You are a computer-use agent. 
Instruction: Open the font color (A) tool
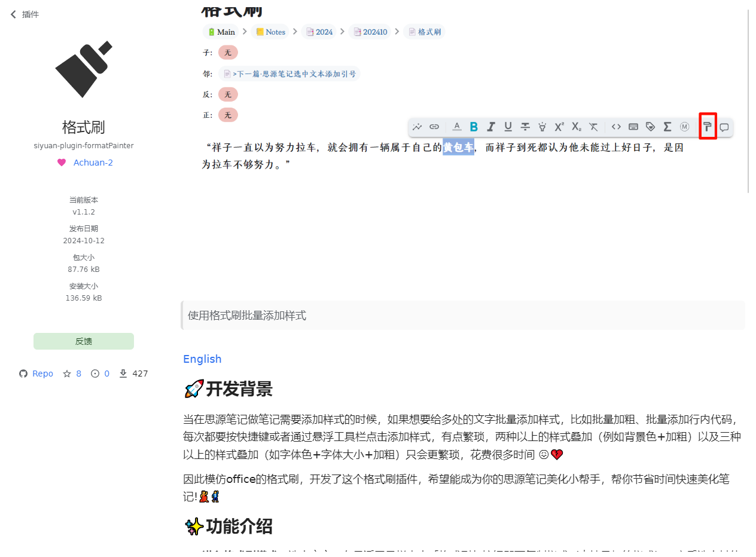[x=457, y=127]
